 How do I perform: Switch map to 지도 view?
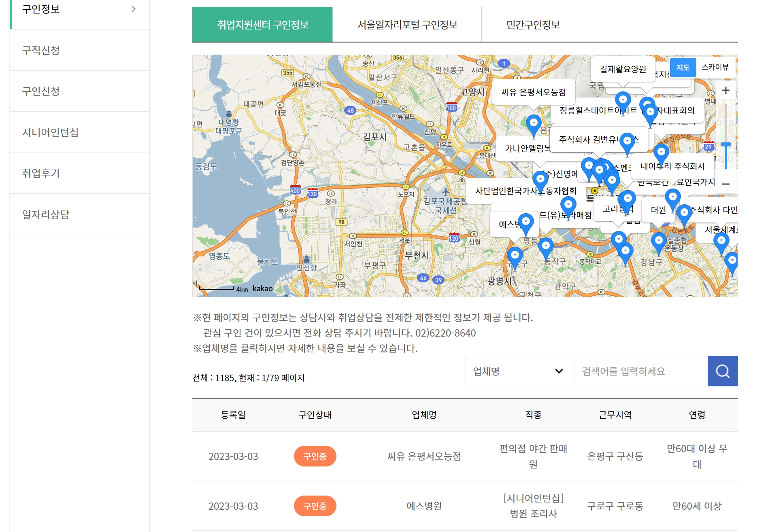[x=683, y=68]
